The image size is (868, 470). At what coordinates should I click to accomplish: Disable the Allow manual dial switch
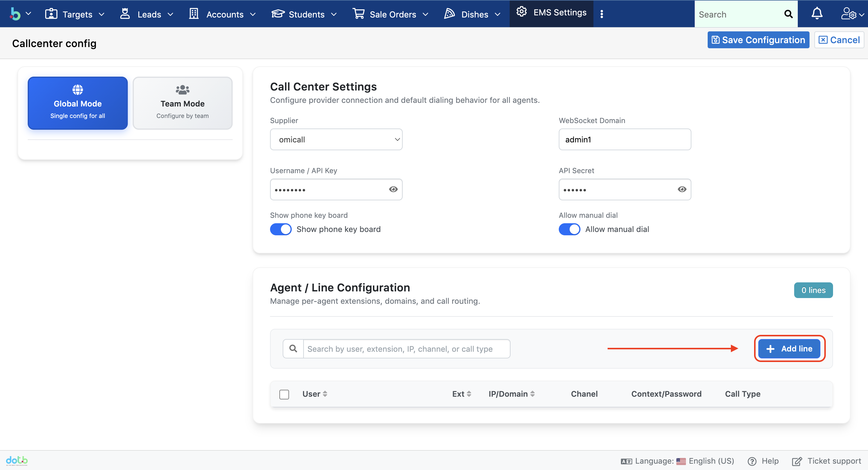click(x=569, y=229)
